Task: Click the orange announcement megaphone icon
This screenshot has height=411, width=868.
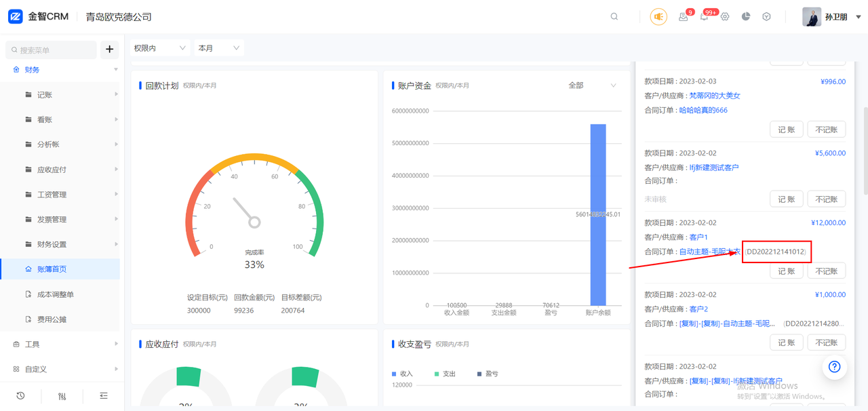Action: tap(658, 17)
